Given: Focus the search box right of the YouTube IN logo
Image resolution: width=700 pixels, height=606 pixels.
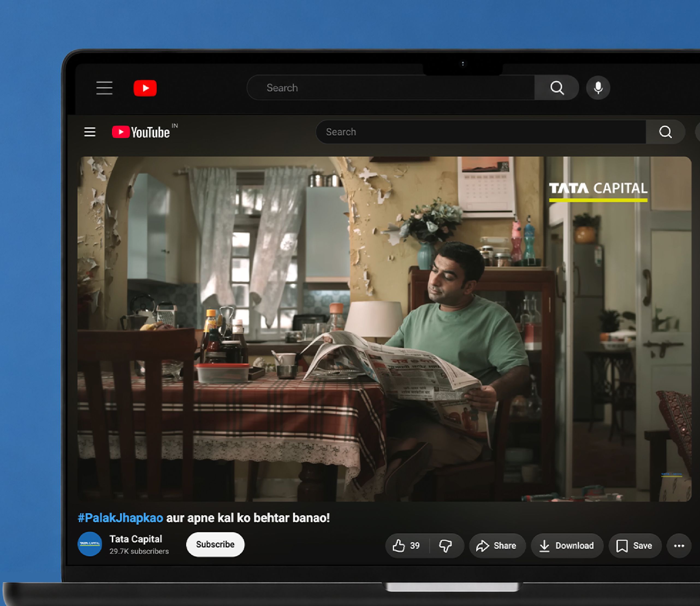Looking at the screenshot, I should [481, 132].
